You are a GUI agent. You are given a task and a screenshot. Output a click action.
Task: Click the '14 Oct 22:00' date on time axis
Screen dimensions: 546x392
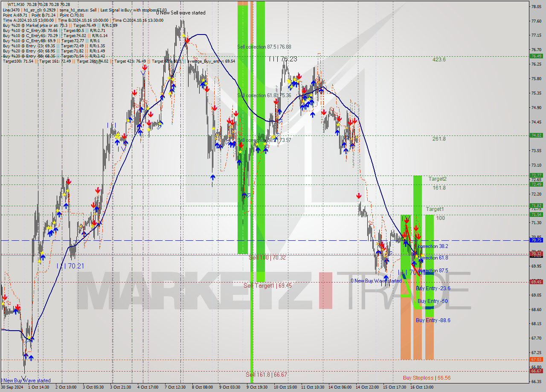(x=367, y=387)
